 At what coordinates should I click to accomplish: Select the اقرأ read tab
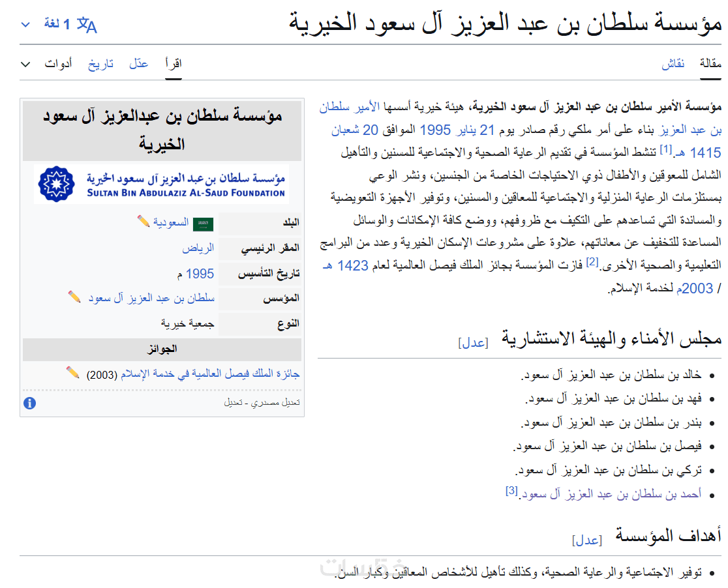click(174, 64)
